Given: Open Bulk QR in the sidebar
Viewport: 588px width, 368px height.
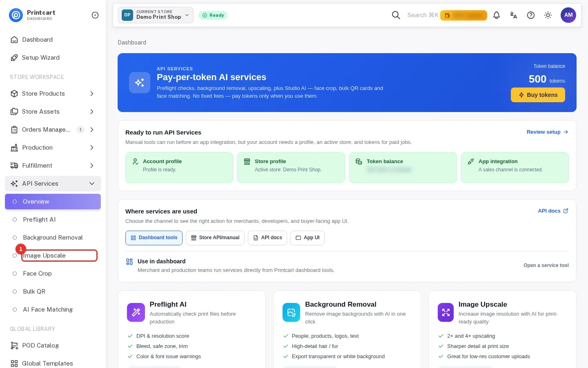Looking at the screenshot, I should coord(53,292).
